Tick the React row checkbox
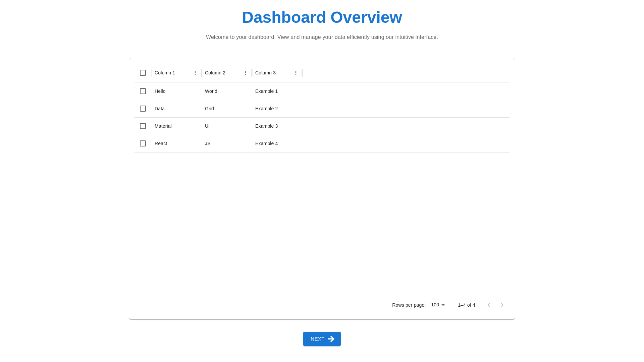Viewport: 644px width, 362px height. pos(143,143)
